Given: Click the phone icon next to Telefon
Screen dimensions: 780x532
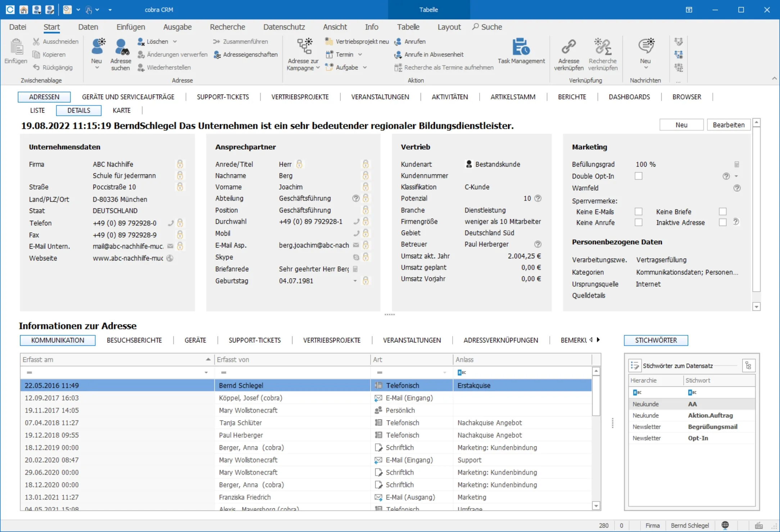Looking at the screenshot, I should [x=171, y=223].
